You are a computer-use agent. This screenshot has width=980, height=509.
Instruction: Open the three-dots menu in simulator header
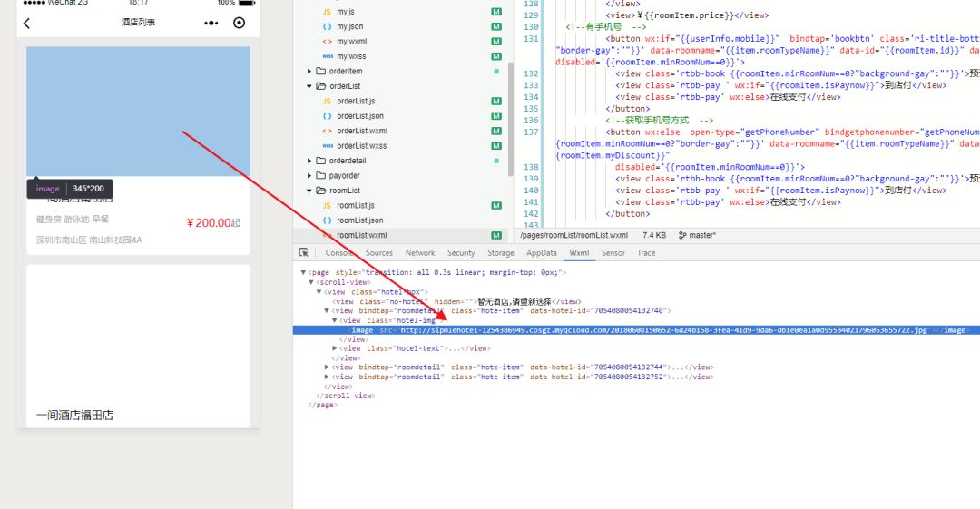point(211,24)
